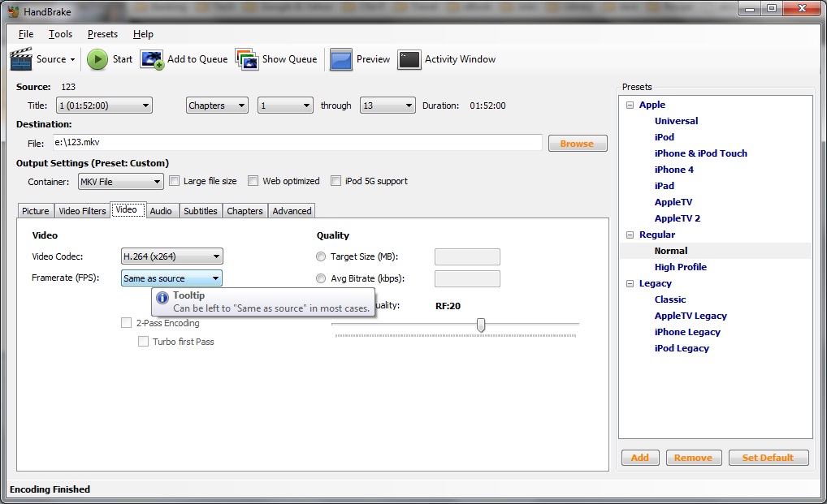Viewport: 827px width, 504px height.
Task: Open the Presets menu
Action: (x=102, y=34)
